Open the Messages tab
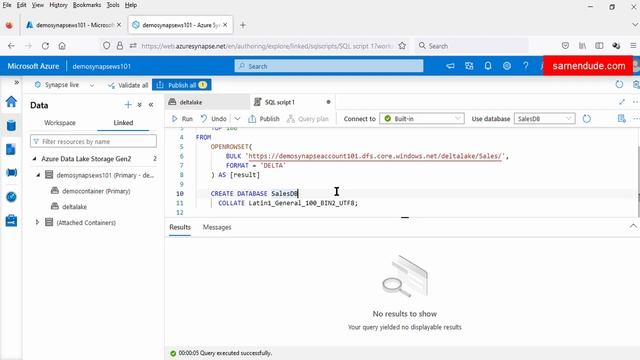The width and height of the screenshot is (640, 360). (x=217, y=227)
